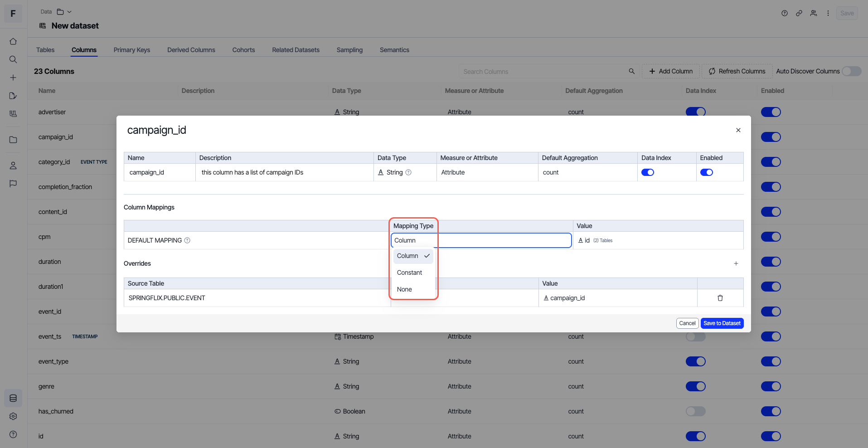This screenshot has width=868, height=448.
Task: Select Constant from Mapping Type dropdown
Action: [x=409, y=273]
